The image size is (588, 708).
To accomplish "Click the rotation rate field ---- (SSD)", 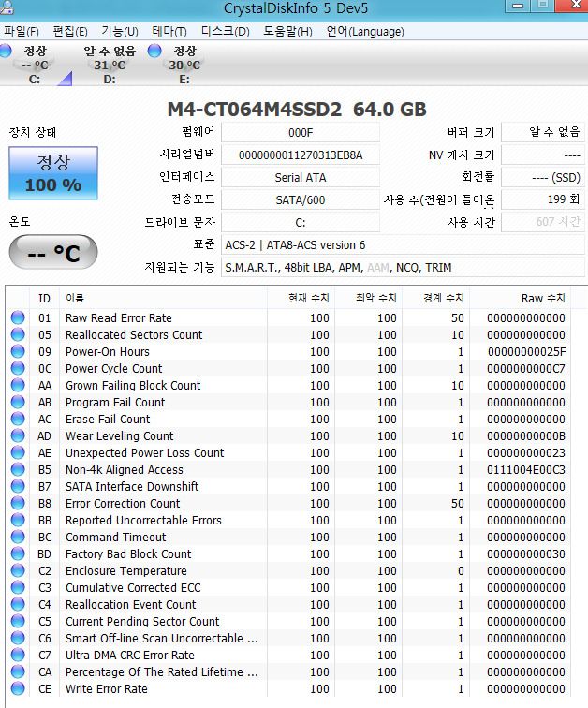I will [543, 177].
